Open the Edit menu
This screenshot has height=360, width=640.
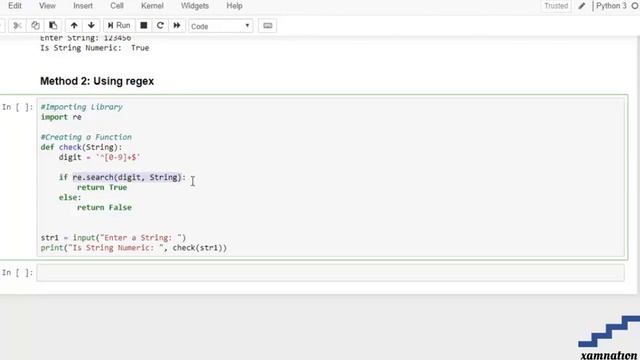(x=15, y=6)
